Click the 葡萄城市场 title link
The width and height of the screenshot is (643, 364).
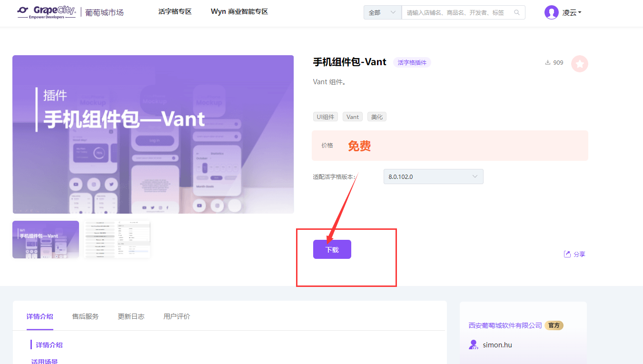(x=105, y=12)
